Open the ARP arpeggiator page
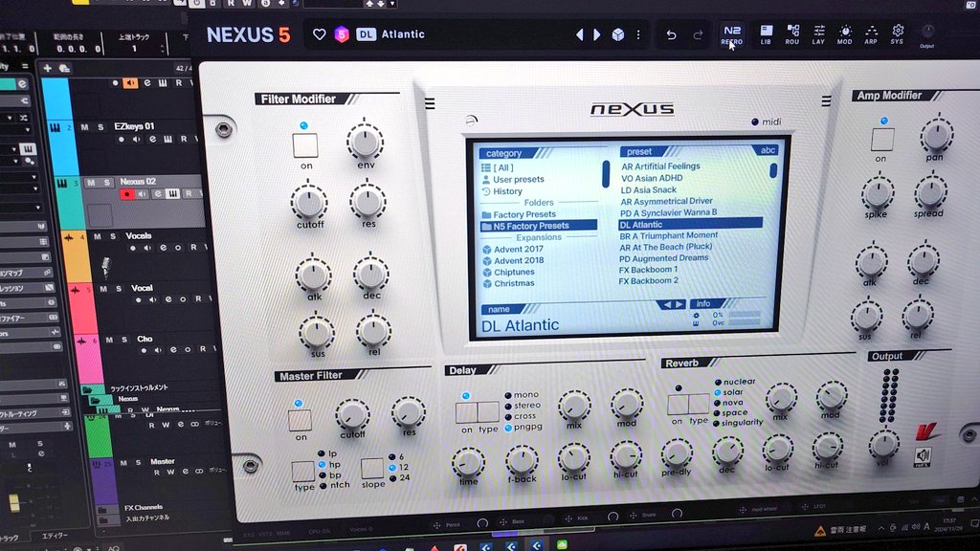The height and width of the screenshot is (551, 980). point(871,35)
